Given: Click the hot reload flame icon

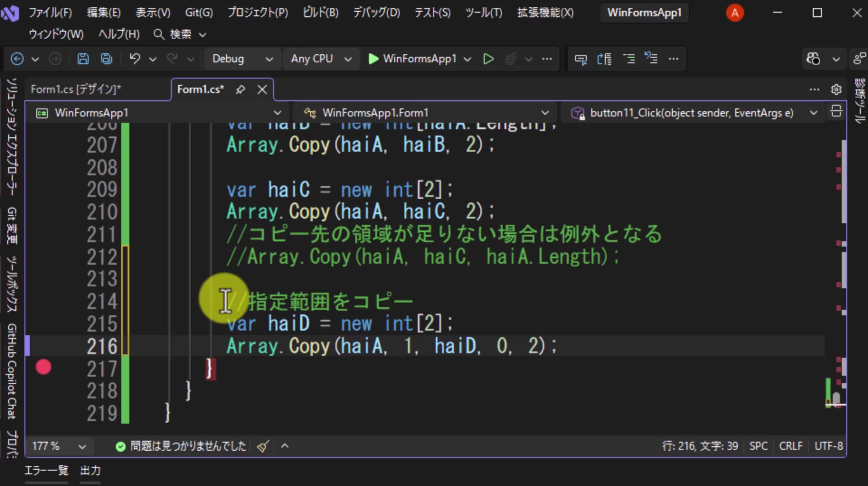Looking at the screenshot, I should pos(511,59).
